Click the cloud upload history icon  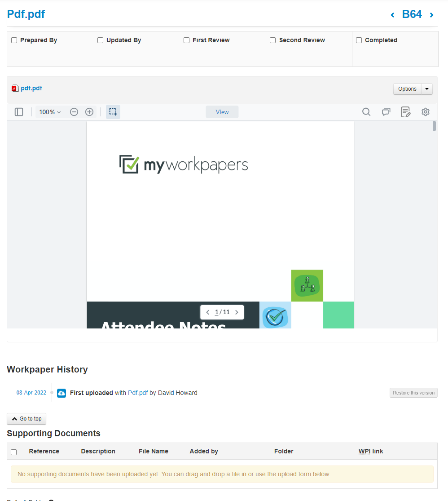pyautogui.click(x=61, y=393)
